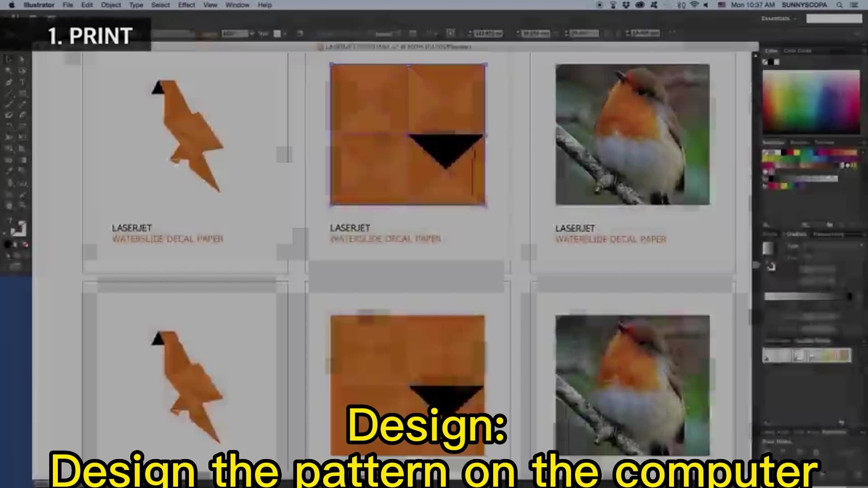
Task: Select the Selection arrow tool
Action: click(9, 59)
